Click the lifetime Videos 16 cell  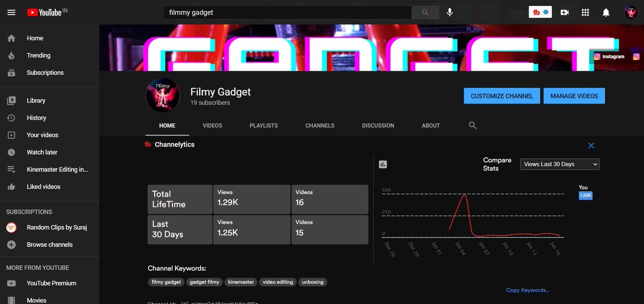pyautogui.click(x=330, y=199)
